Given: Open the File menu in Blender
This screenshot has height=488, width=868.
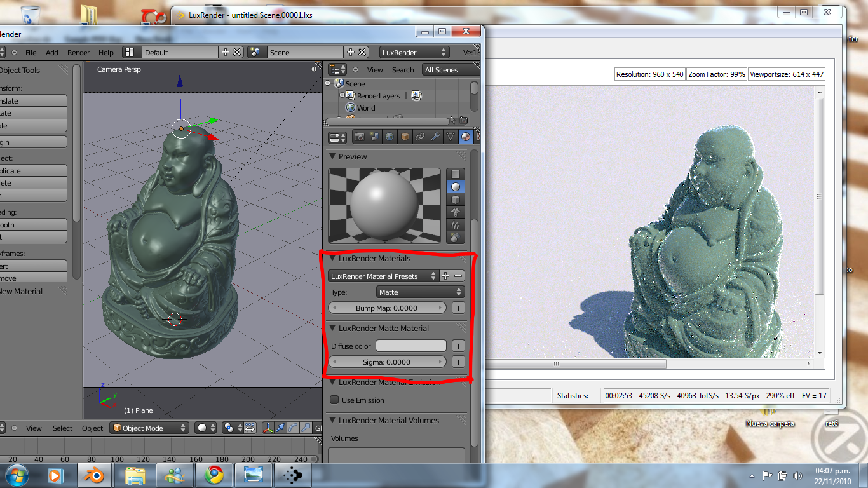Looking at the screenshot, I should 31,53.
